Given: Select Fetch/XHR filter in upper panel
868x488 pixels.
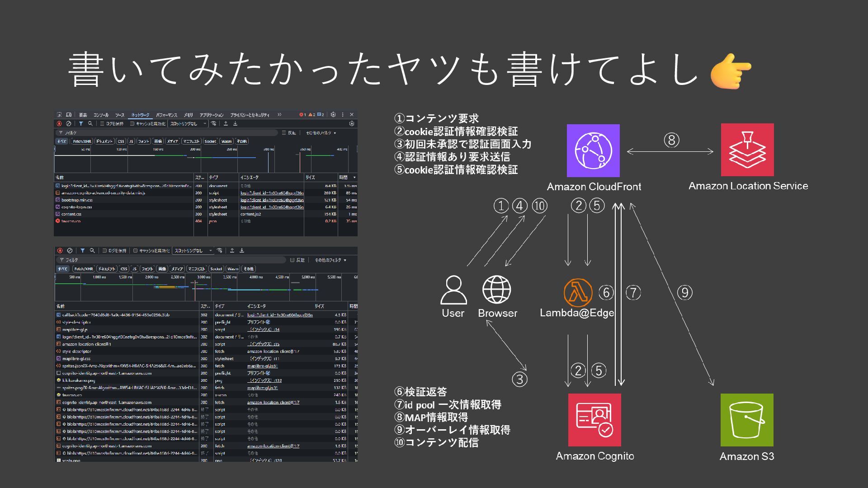Looking at the screenshot, I should point(82,141).
